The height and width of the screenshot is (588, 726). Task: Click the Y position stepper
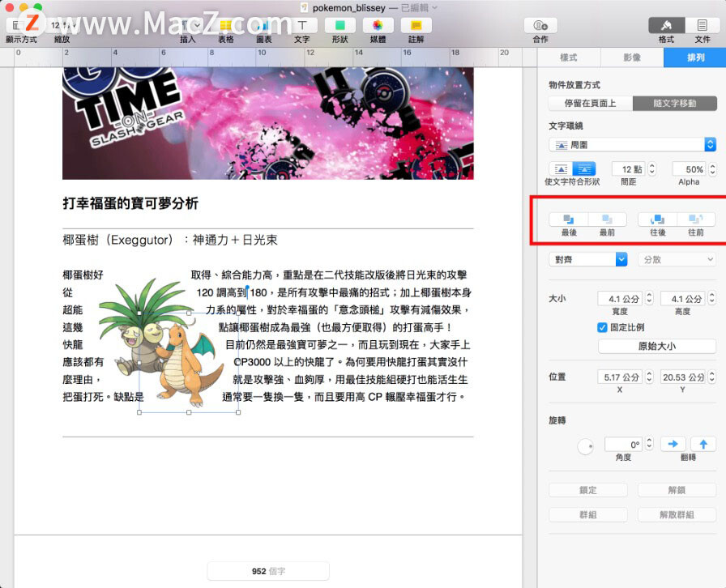[712, 377]
